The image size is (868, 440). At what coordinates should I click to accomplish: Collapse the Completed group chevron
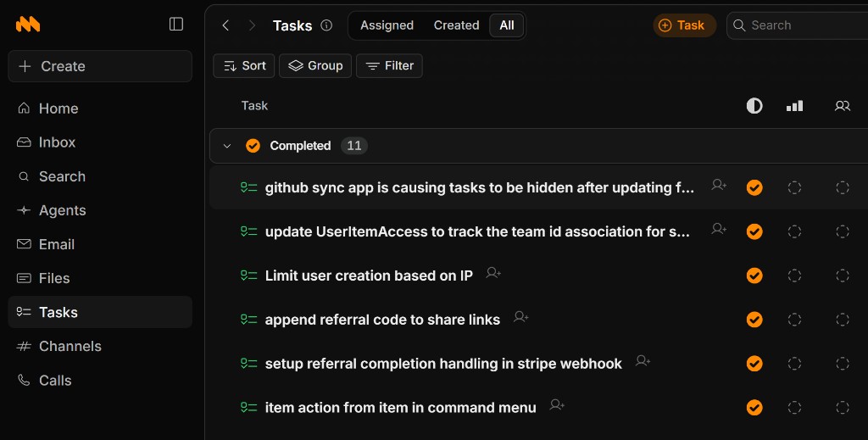[x=227, y=146]
